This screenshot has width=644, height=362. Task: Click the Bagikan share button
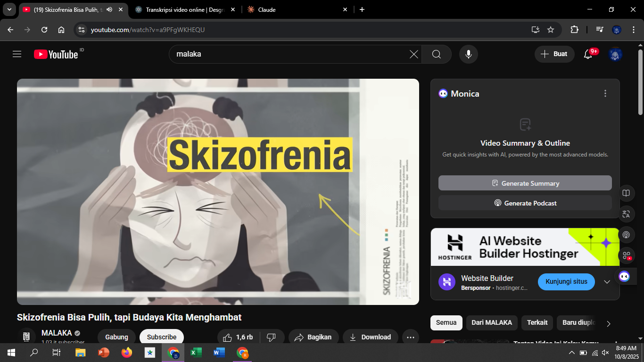314,337
